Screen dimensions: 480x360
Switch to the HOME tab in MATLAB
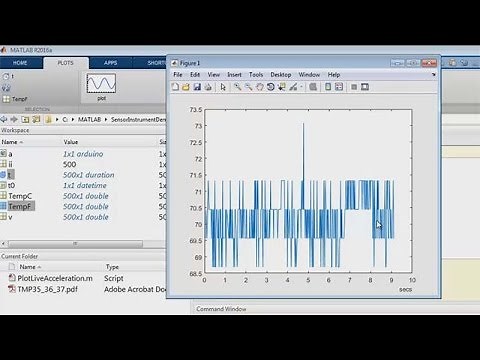(20, 63)
